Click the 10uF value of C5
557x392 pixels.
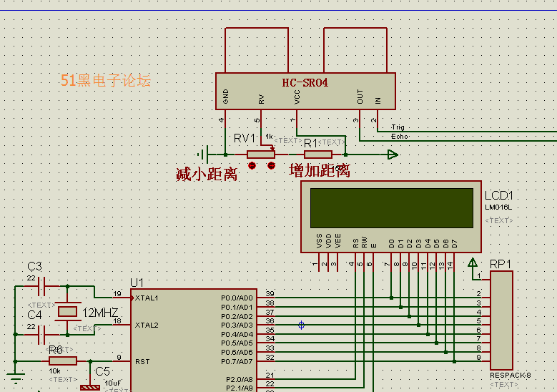pyautogui.click(x=113, y=383)
